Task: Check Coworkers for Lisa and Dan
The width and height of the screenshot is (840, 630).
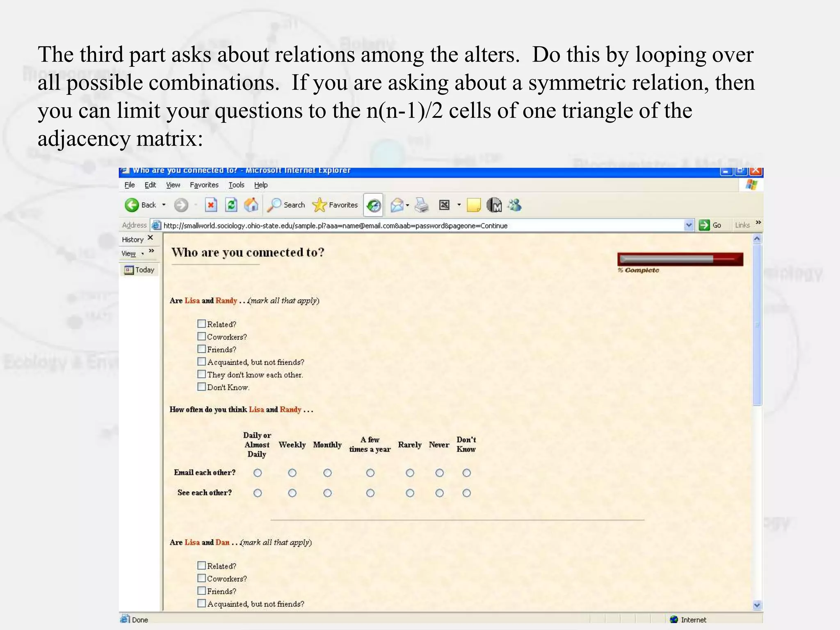Action: point(201,578)
